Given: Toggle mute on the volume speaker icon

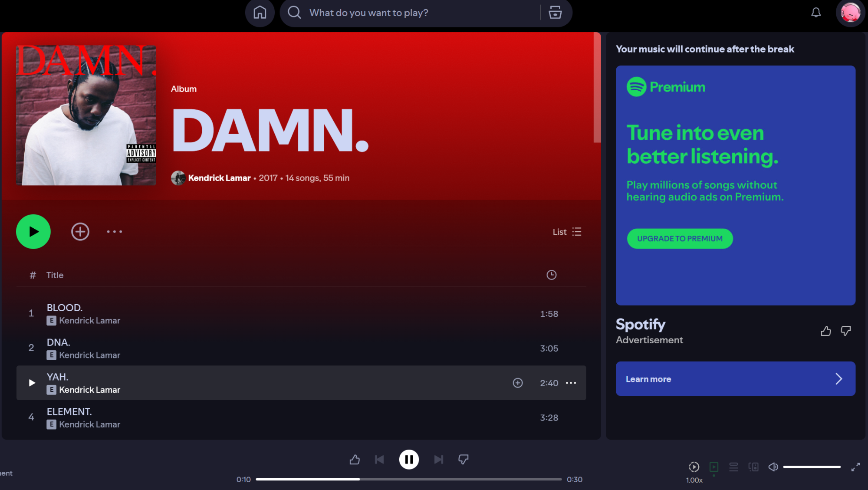Looking at the screenshot, I should point(773,467).
